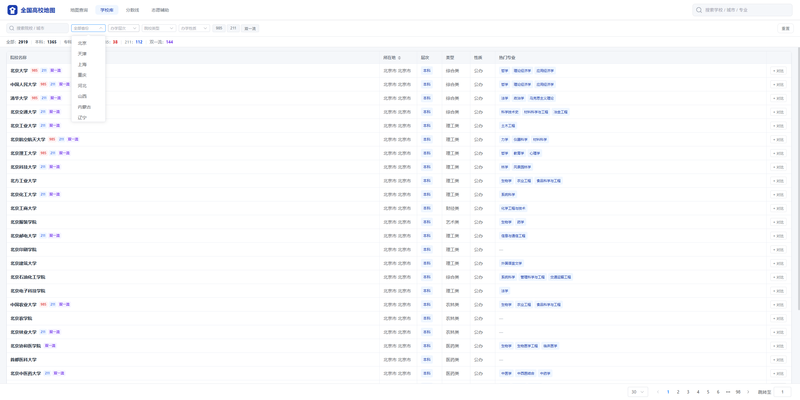Select 内蒙古 from province list
This screenshot has width=800, height=400.
tap(88, 107)
